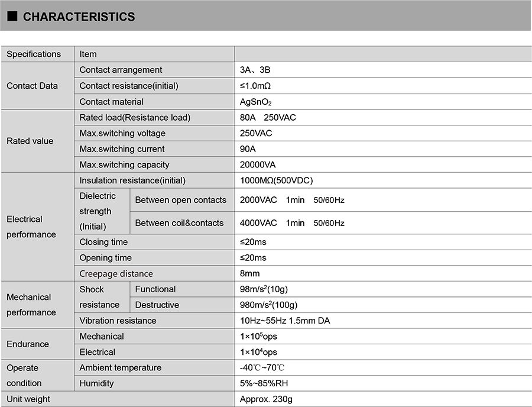Click the CHARACTERISTICS heading text
Viewport: 532px width, 407px height.
[79, 17]
